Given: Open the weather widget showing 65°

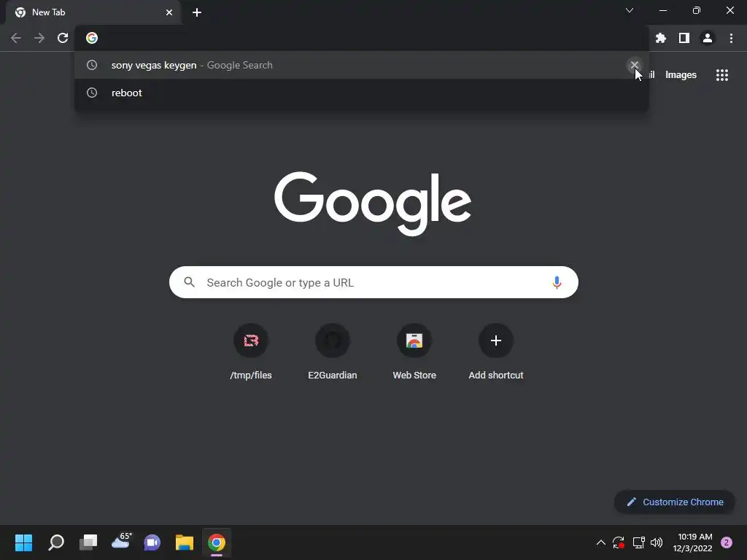Looking at the screenshot, I should click(120, 542).
